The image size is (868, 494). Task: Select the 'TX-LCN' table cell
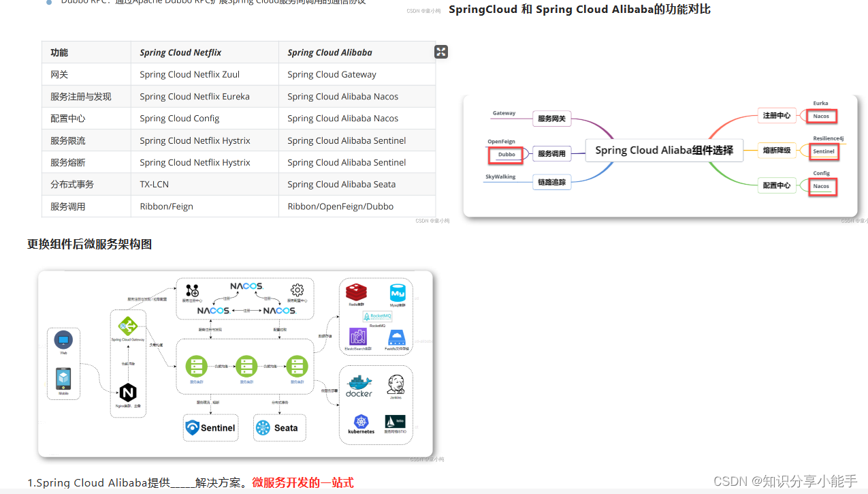tap(204, 184)
